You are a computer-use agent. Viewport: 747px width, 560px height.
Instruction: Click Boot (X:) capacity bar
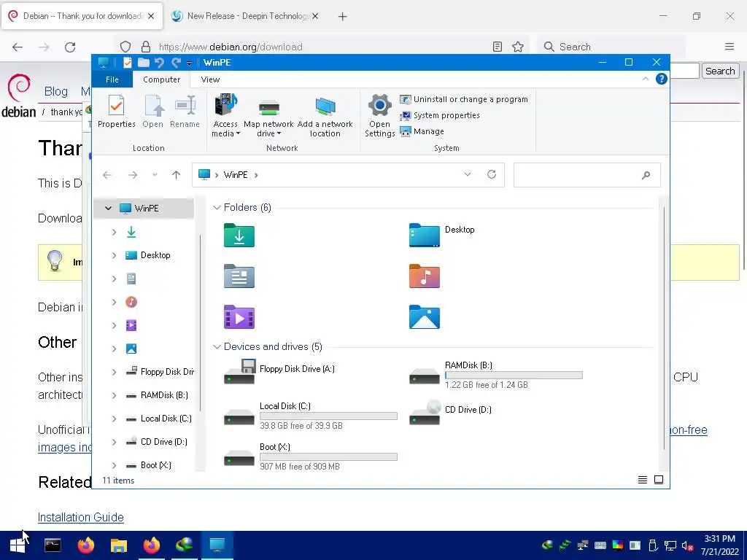tap(328, 457)
